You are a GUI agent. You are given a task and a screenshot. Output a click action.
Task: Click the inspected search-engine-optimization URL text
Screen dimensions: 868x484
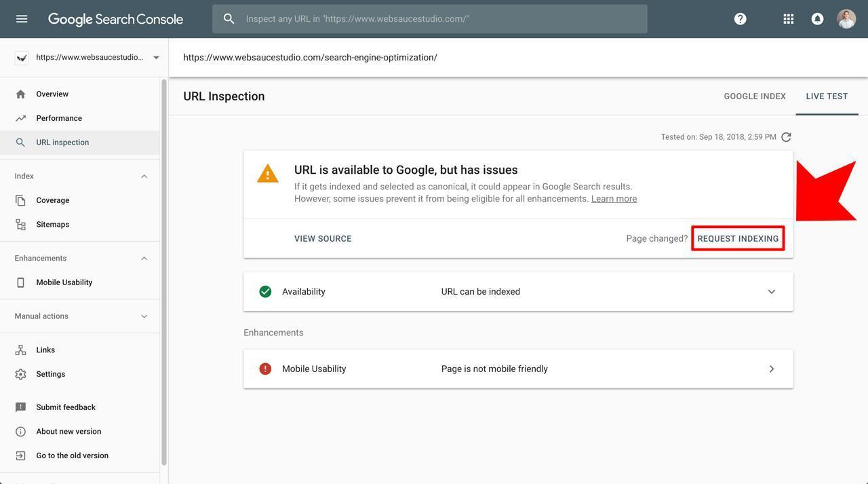coord(310,58)
